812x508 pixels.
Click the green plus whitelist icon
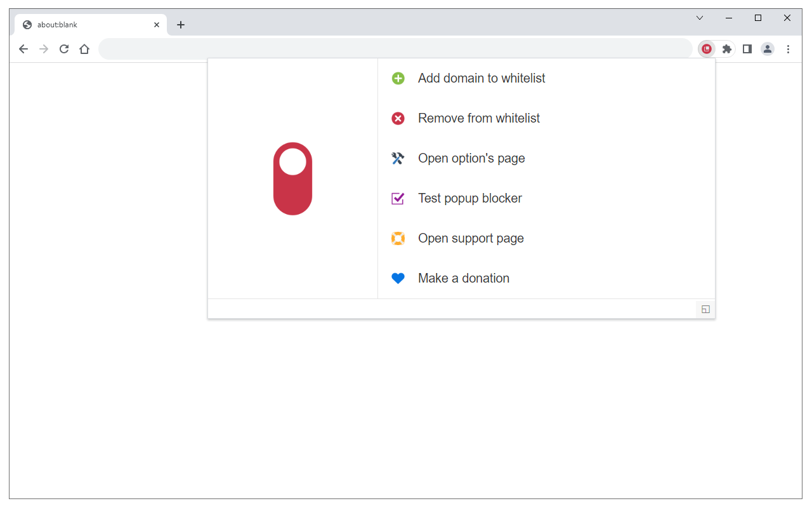tap(398, 78)
